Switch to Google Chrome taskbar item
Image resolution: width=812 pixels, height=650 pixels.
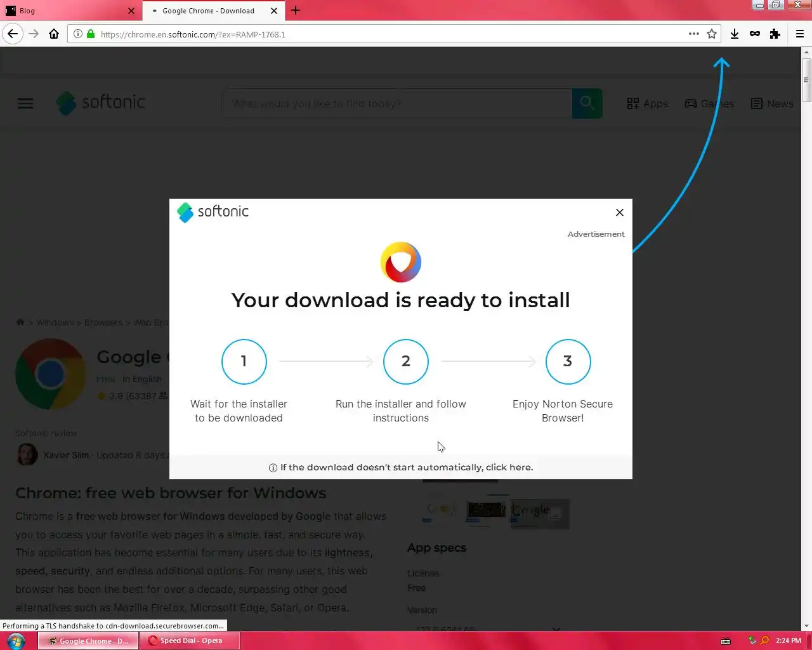coord(88,641)
